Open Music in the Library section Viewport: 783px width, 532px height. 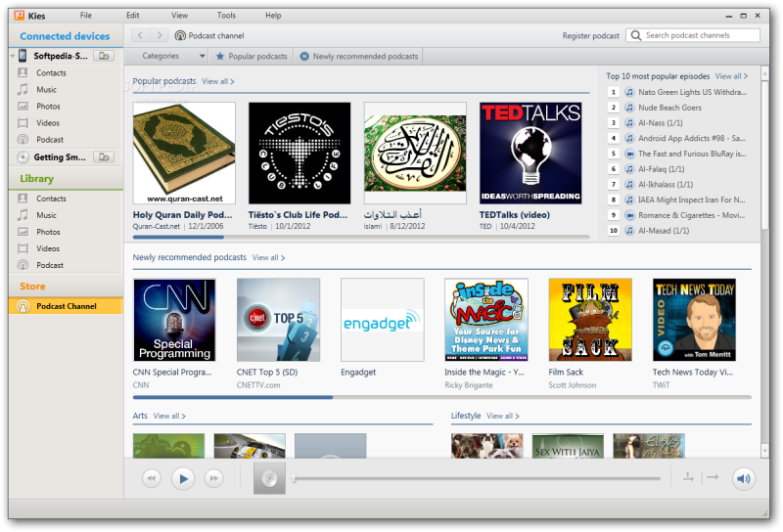46,215
